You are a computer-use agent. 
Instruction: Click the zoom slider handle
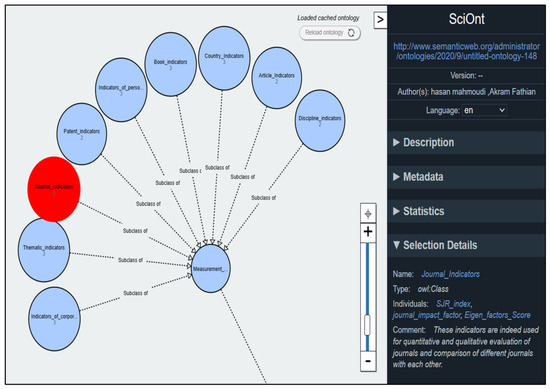pos(367,325)
